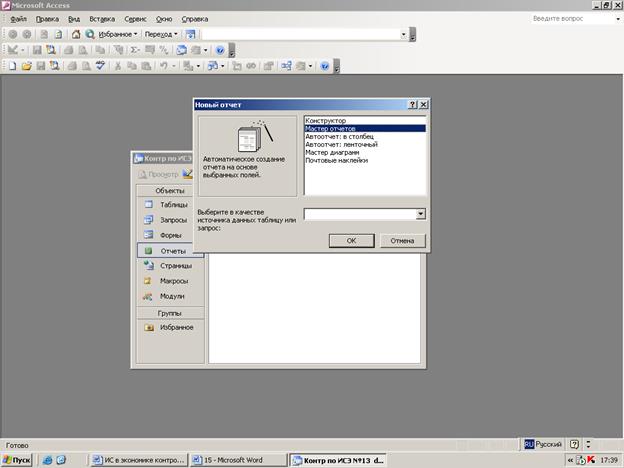Open the Вставка menu
Screen dimensions: 624x468
point(102,19)
